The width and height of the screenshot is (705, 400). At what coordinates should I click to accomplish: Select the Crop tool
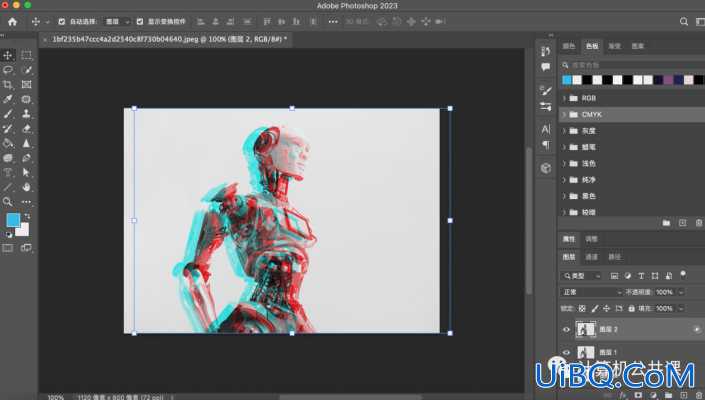click(x=8, y=84)
